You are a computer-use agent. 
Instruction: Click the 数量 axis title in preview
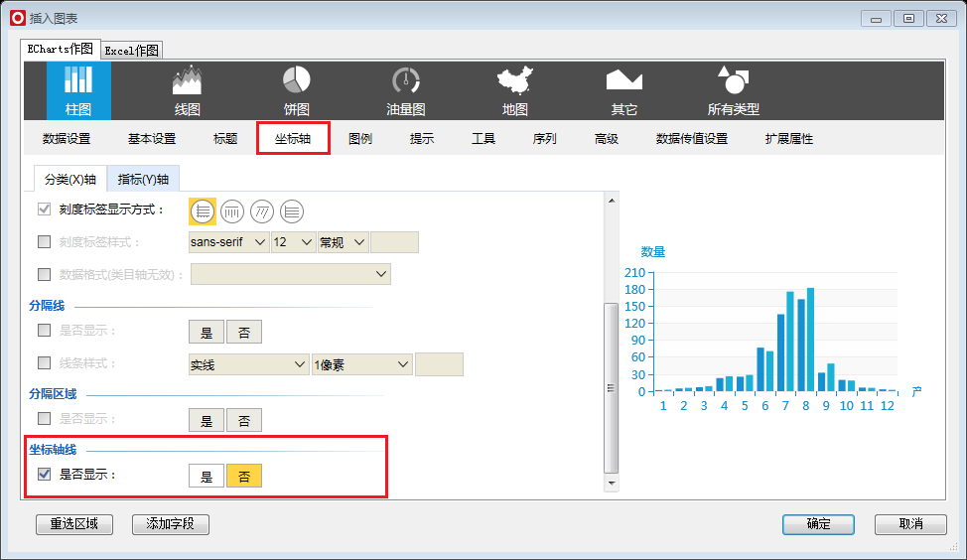[653, 251]
